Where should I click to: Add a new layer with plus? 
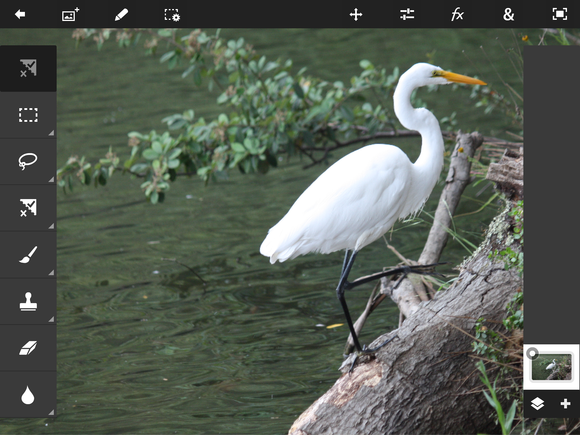566,404
